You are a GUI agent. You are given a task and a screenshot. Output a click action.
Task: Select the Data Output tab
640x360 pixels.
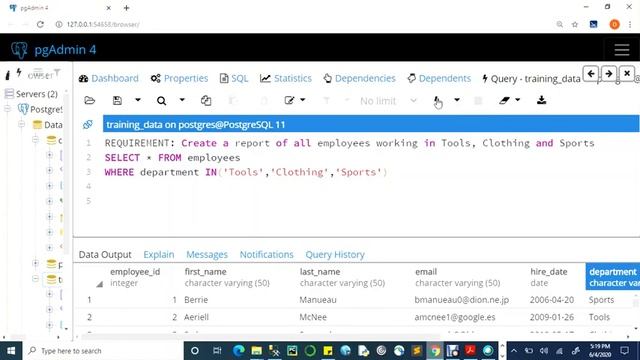pos(105,255)
